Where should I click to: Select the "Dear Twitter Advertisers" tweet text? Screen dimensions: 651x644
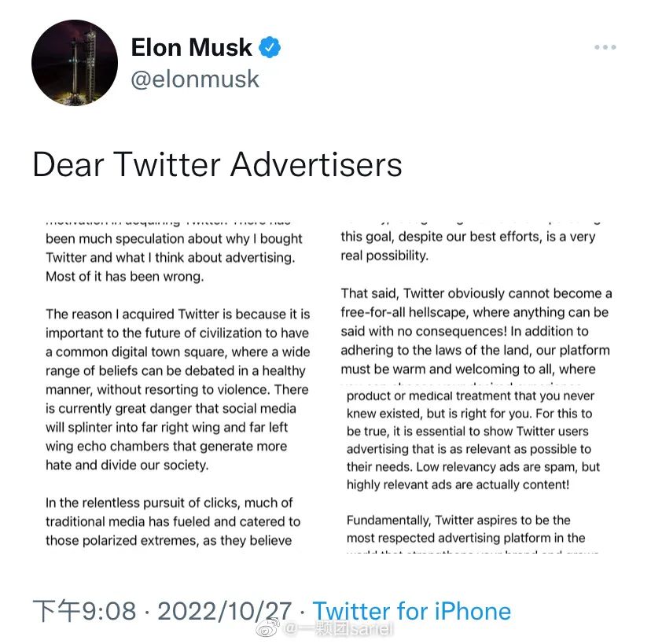click(217, 164)
